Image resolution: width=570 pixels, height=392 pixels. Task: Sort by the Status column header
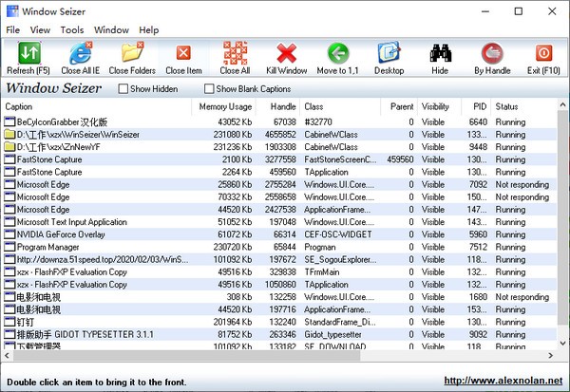(x=523, y=106)
